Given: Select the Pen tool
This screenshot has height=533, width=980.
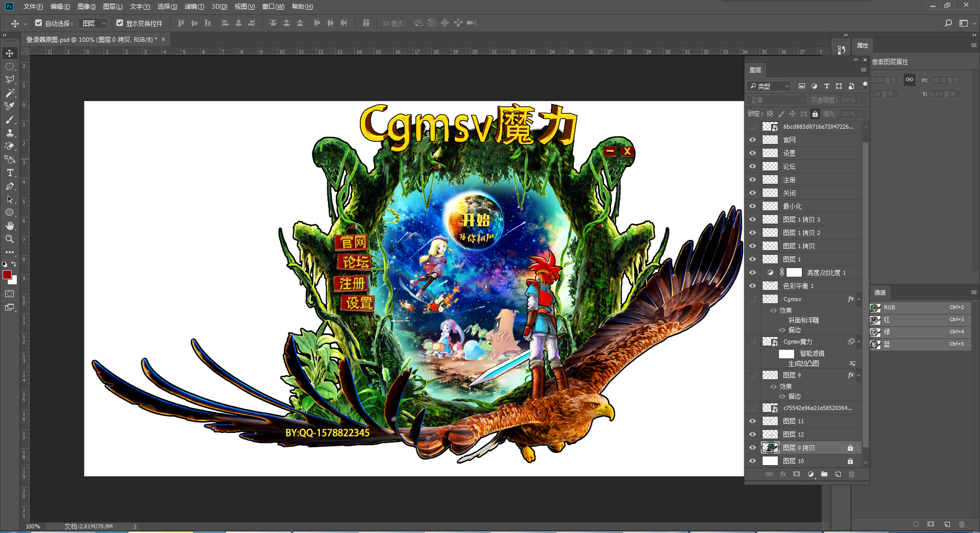Looking at the screenshot, I should 10,186.
